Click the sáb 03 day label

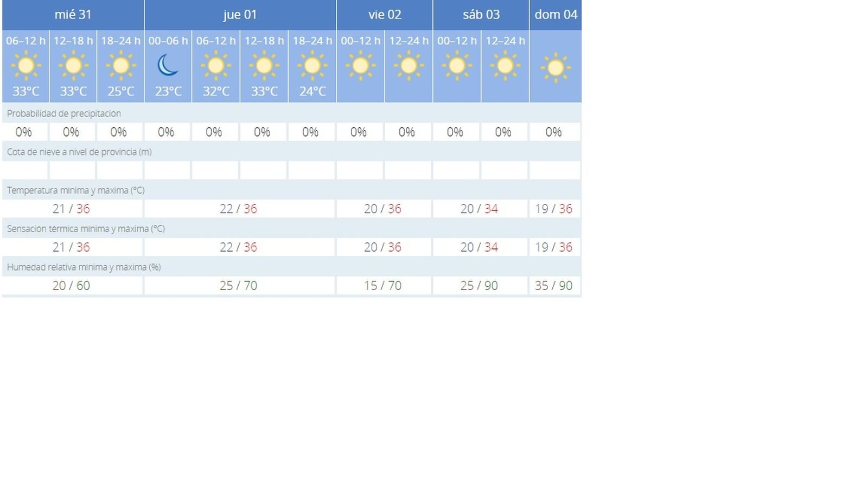tap(481, 15)
